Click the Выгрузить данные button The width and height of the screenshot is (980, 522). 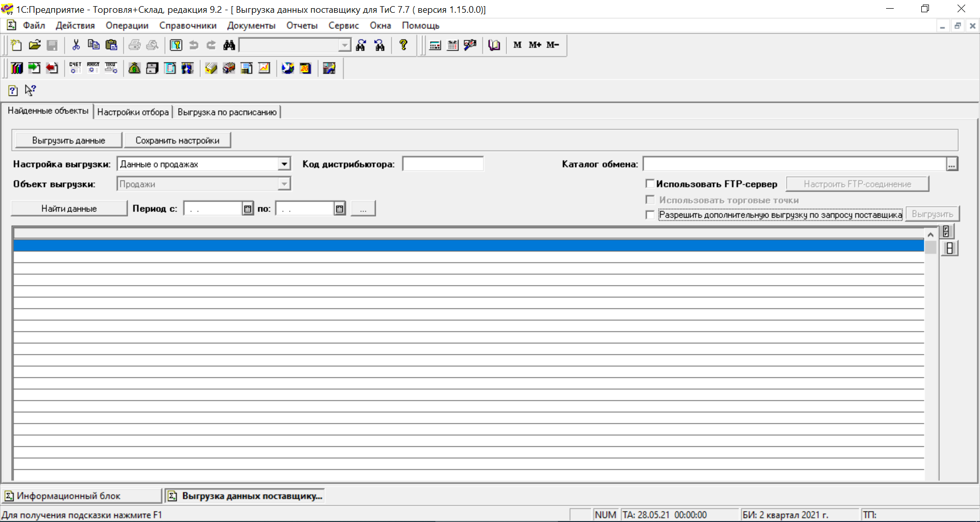click(68, 140)
